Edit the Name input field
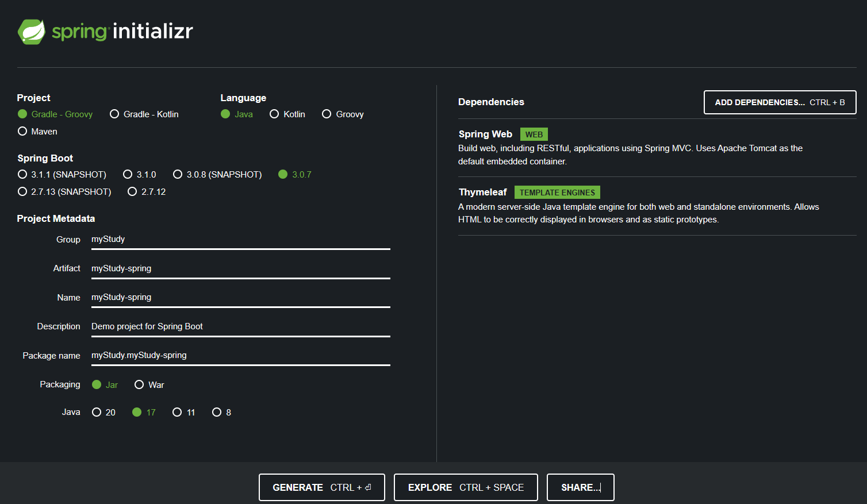 coord(241,298)
